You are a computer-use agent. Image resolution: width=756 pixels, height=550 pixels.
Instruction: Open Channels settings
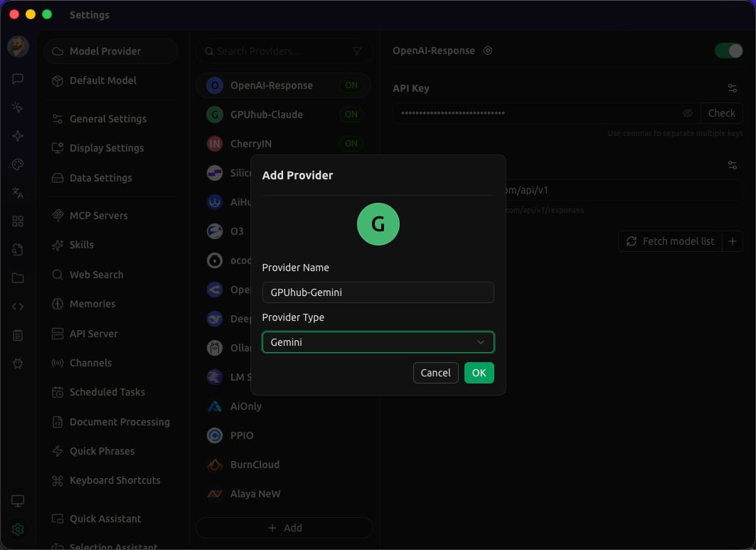pyautogui.click(x=110, y=363)
